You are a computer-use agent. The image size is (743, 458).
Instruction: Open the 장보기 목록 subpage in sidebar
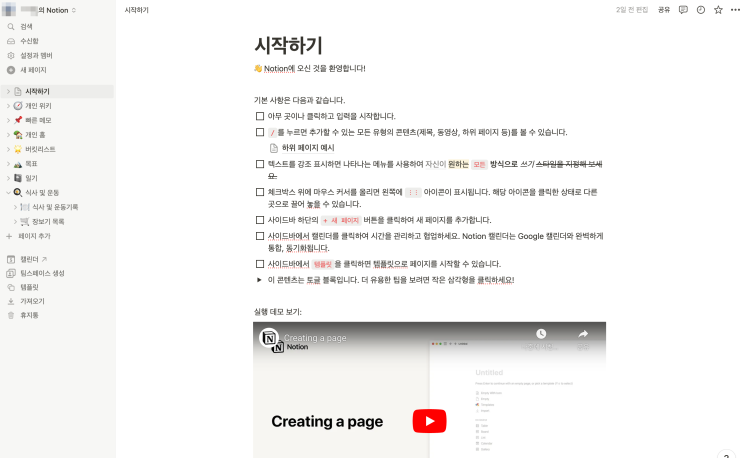[48, 222]
